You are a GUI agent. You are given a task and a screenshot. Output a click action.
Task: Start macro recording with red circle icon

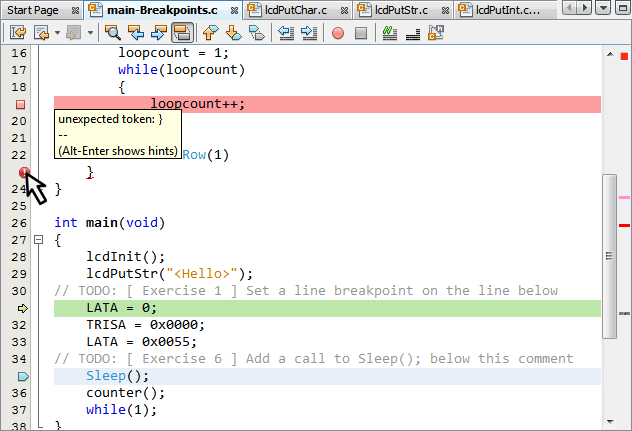coord(337,33)
